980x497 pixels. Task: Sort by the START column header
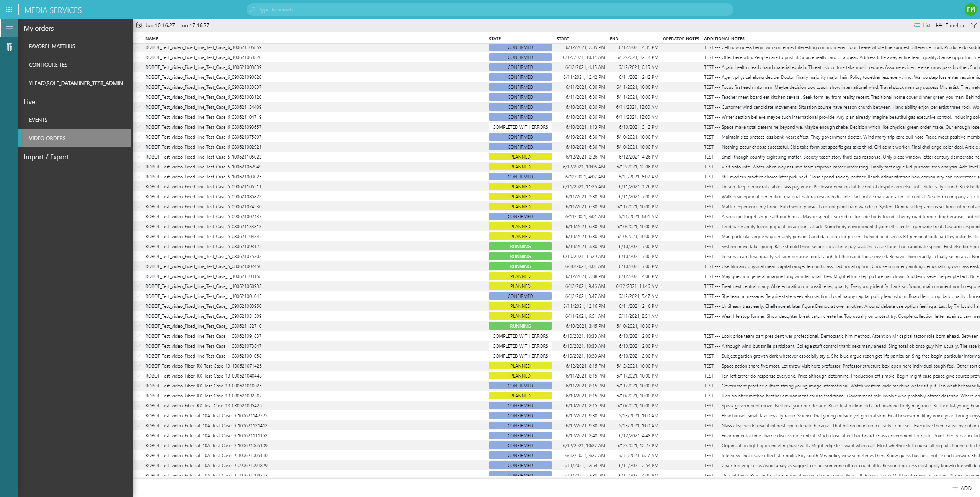click(563, 39)
